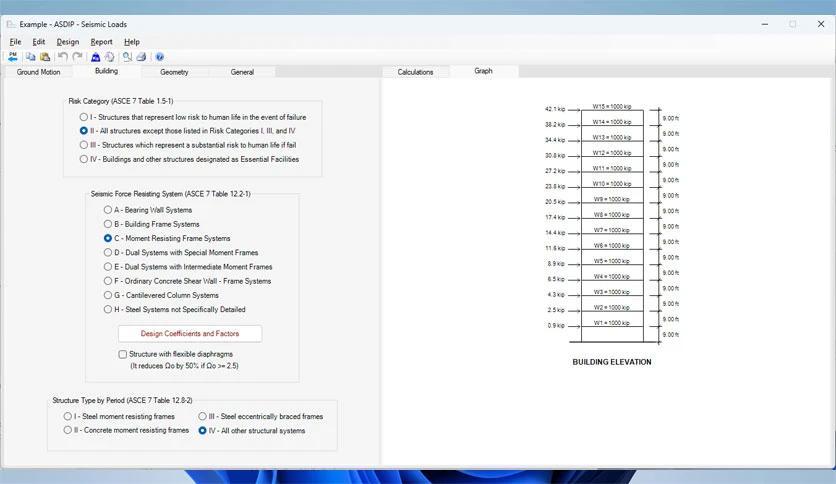The width and height of the screenshot is (836, 484).
Task: Open the File menu
Action: [x=15, y=42]
